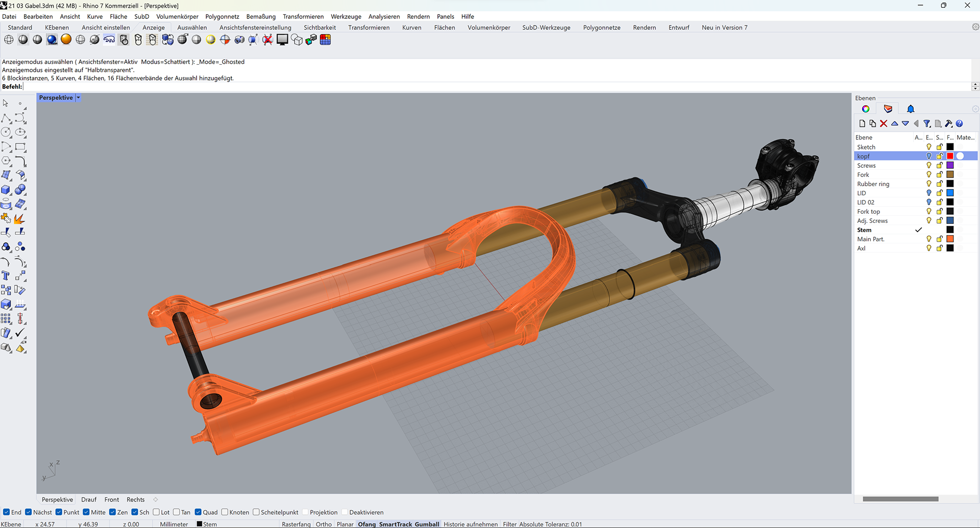Open the Perspektive viewport dropdown arrow

click(x=78, y=97)
